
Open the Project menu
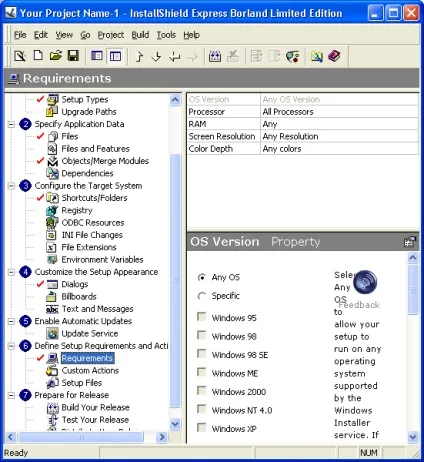(111, 35)
